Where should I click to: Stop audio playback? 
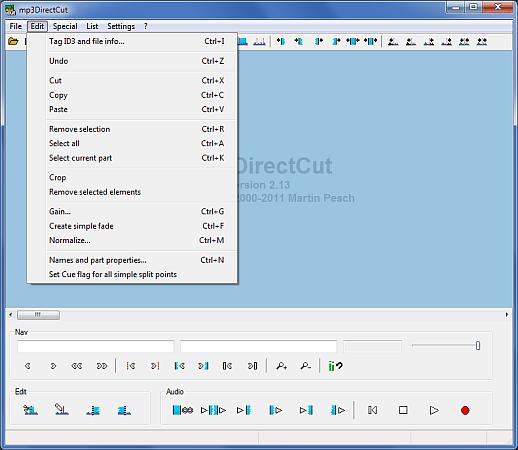coord(403,410)
